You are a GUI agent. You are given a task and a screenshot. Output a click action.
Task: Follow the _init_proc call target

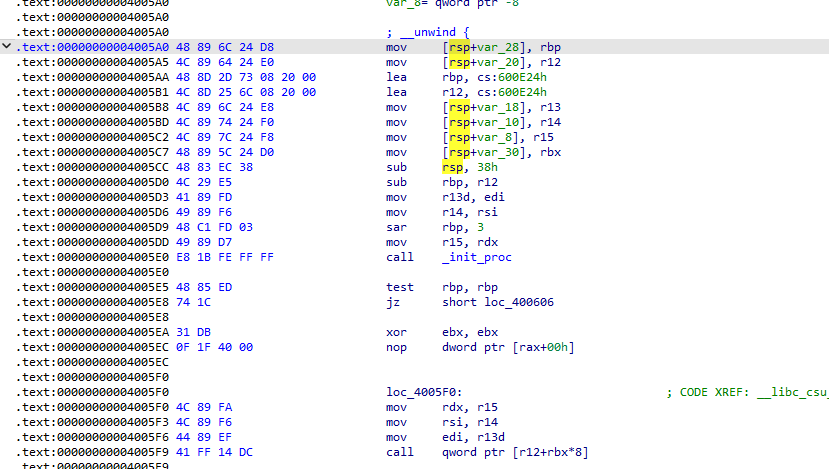(477, 257)
